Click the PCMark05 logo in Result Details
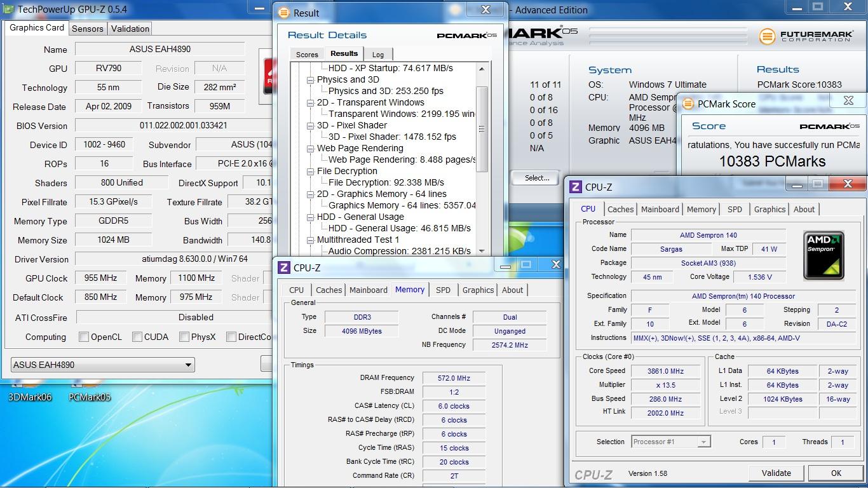This screenshot has height=488, width=868. coord(466,36)
